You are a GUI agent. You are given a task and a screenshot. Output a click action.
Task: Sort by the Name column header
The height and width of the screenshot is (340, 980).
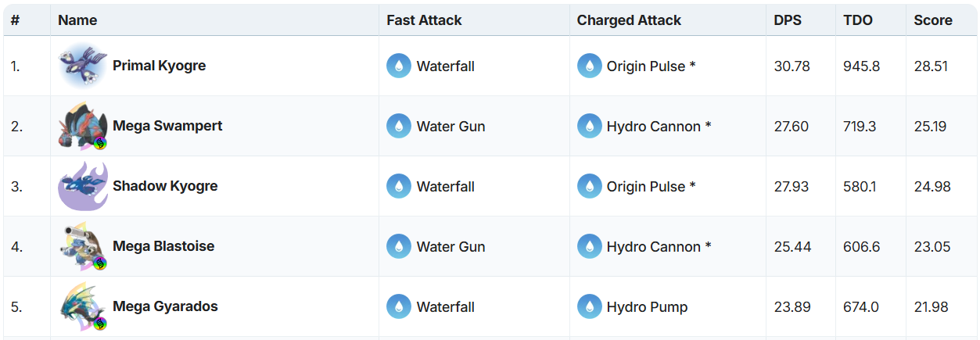pyautogui.click(x=77, y=20)
